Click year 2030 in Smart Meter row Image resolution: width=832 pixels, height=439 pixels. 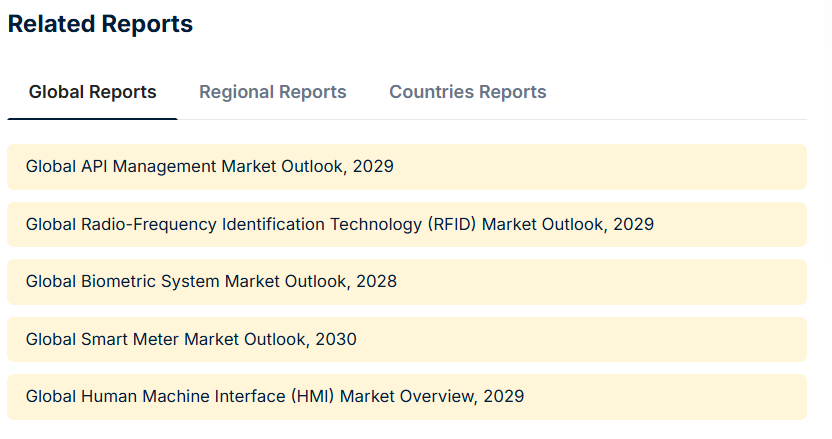(x=336, y=339)
